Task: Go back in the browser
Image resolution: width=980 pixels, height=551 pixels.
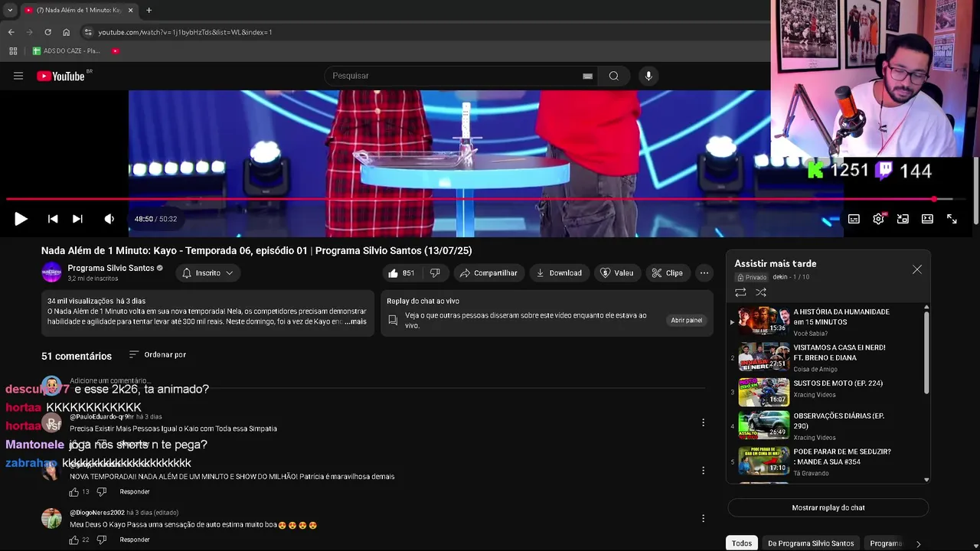Action: [11, 32]
